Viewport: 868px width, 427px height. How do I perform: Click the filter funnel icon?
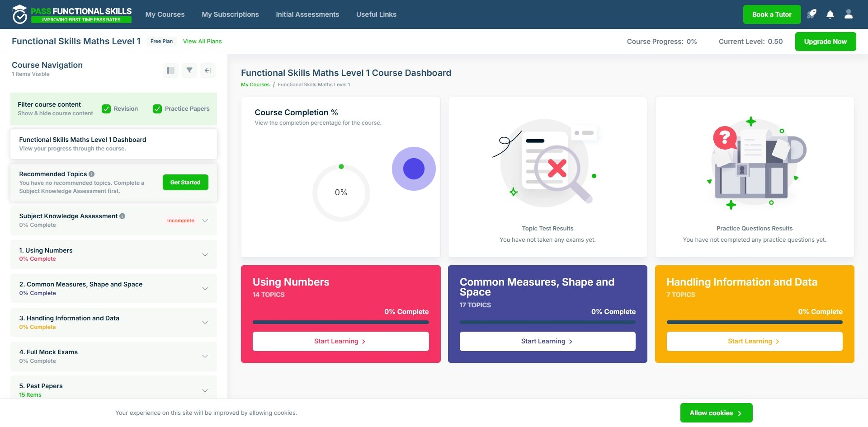(189, 70)
